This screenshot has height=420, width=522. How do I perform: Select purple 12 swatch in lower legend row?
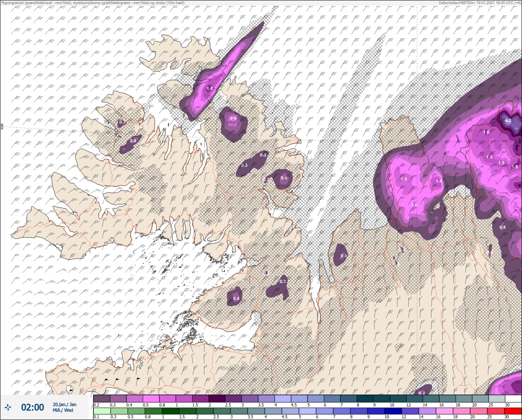point(410,410)
